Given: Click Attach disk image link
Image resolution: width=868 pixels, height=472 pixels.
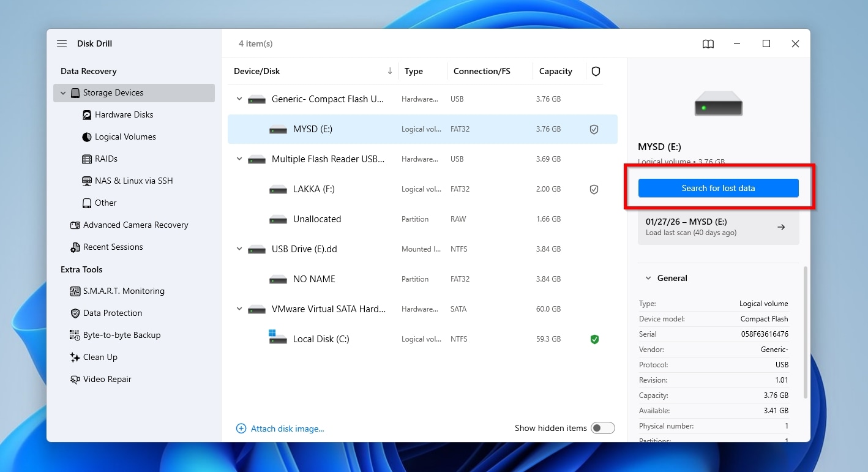Looking at the screenshot, I should (x=287, y=429).
